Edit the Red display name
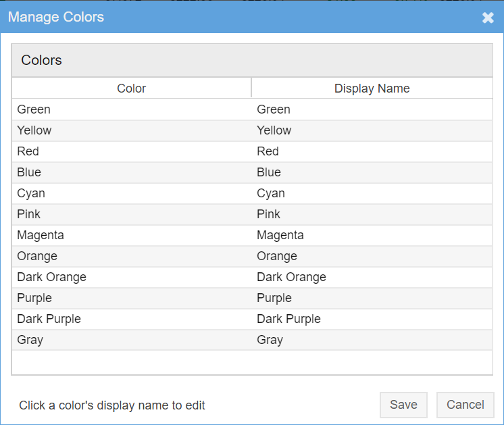Image resolution: width=504 pixels, height=425 pixels. click(x=372, y=151)
